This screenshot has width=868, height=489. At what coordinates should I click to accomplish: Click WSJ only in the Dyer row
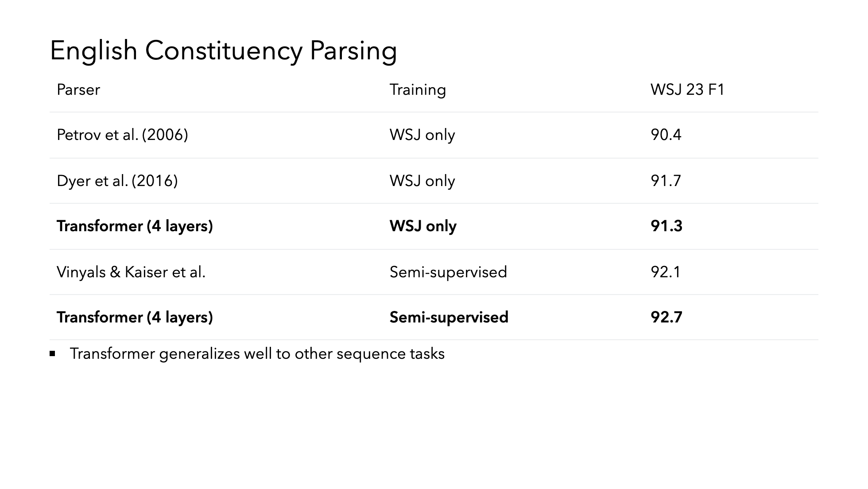tap(422, 182)
